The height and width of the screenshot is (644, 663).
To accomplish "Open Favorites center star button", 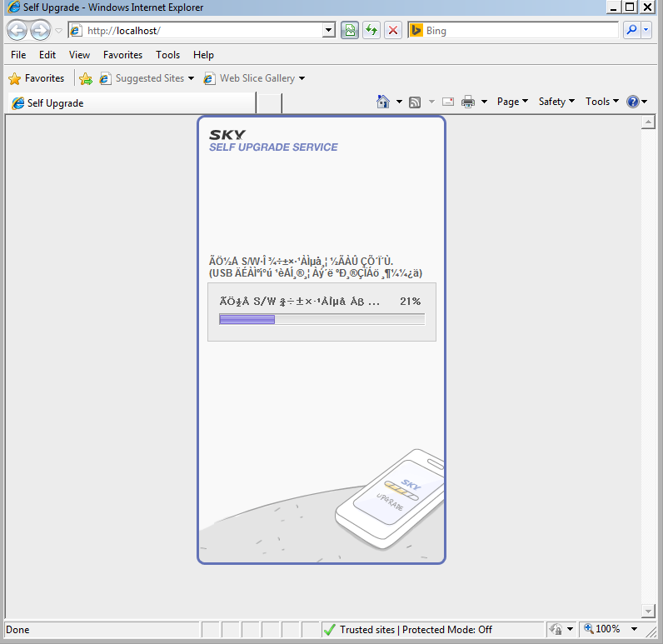I will click(x=37, y=78).
